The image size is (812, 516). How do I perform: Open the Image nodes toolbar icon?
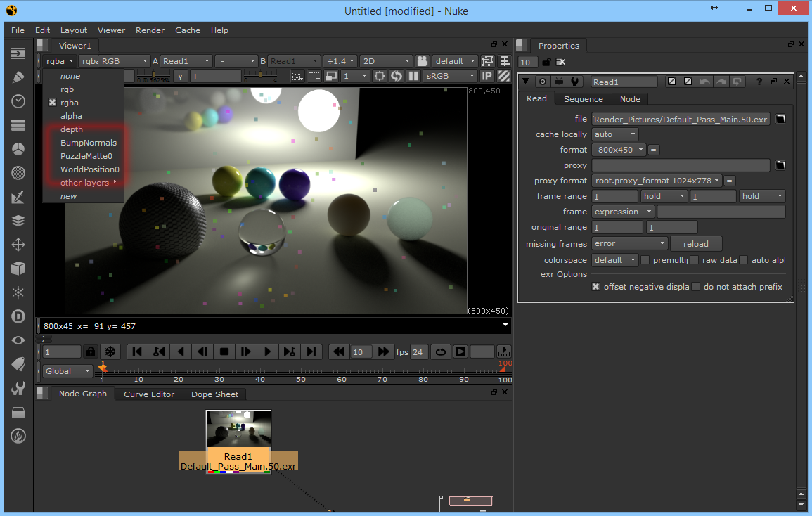[18, 53]
